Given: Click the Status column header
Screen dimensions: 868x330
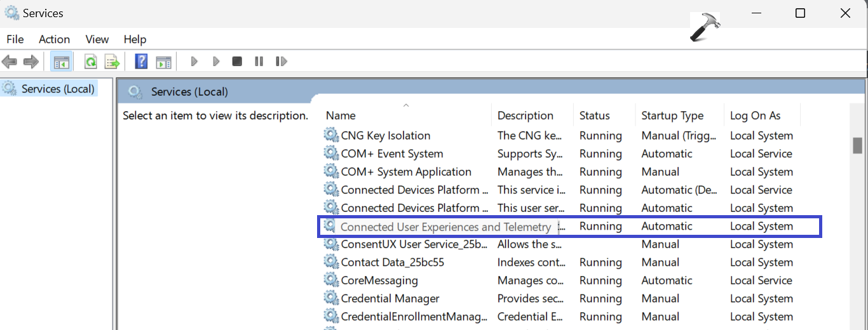Looking at the screenshot, I should tap(594, 115).
